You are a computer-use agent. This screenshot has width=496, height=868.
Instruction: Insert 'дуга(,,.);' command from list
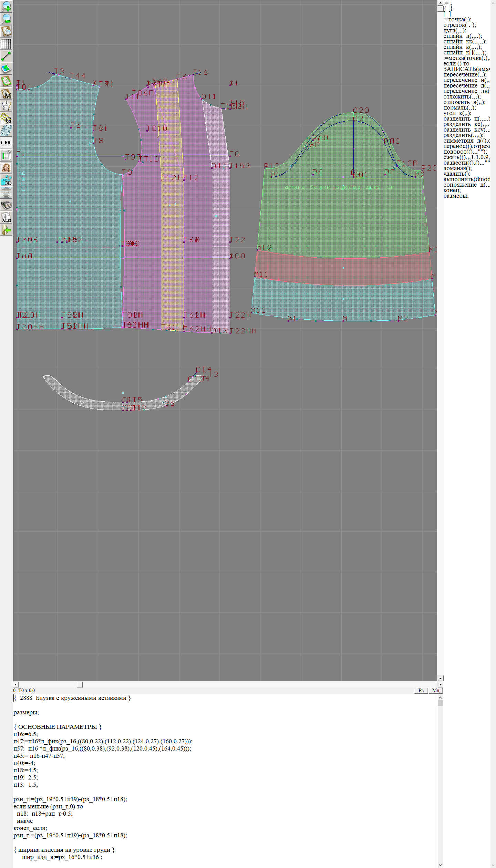(x=455, y=30)
